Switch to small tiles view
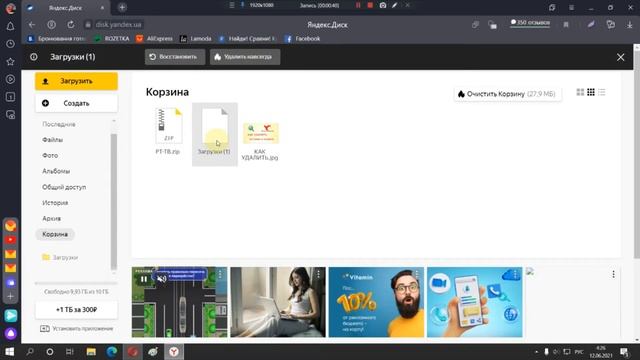The image size is (640, 360). point(591,92)
